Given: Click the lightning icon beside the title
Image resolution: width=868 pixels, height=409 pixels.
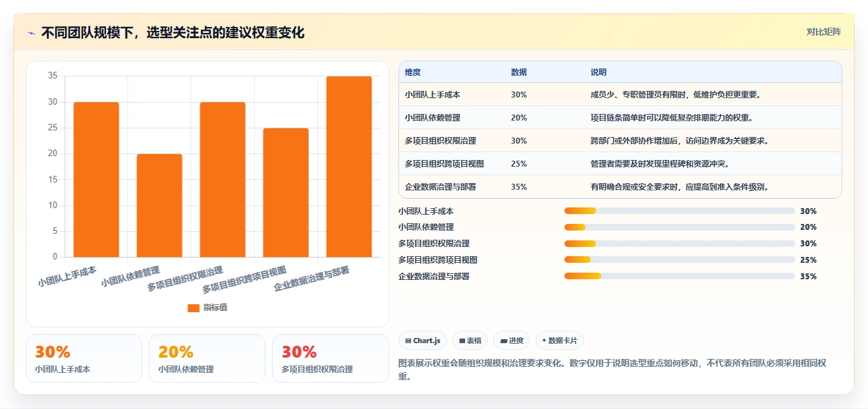Looking at the screenshot, I should pos(32,33).
